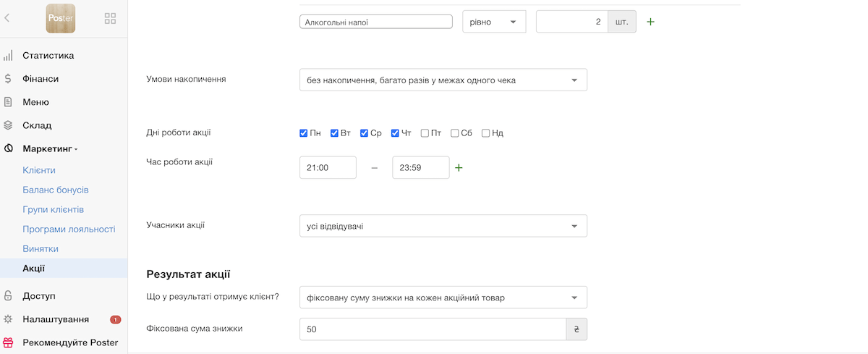Viewport: 868px width, 354px height.
Task: Open Рекомендуйте Poster link
Action: click(x=69, y=342)
